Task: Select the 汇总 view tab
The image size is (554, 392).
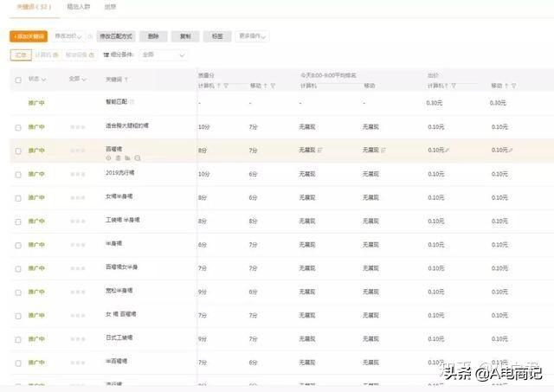Action: 21,55
